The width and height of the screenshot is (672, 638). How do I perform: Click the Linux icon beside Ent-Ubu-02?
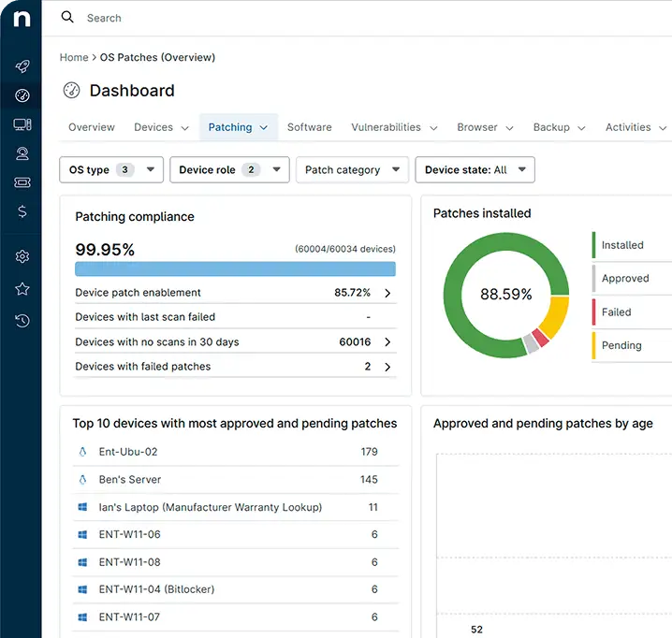click(82, 452)
